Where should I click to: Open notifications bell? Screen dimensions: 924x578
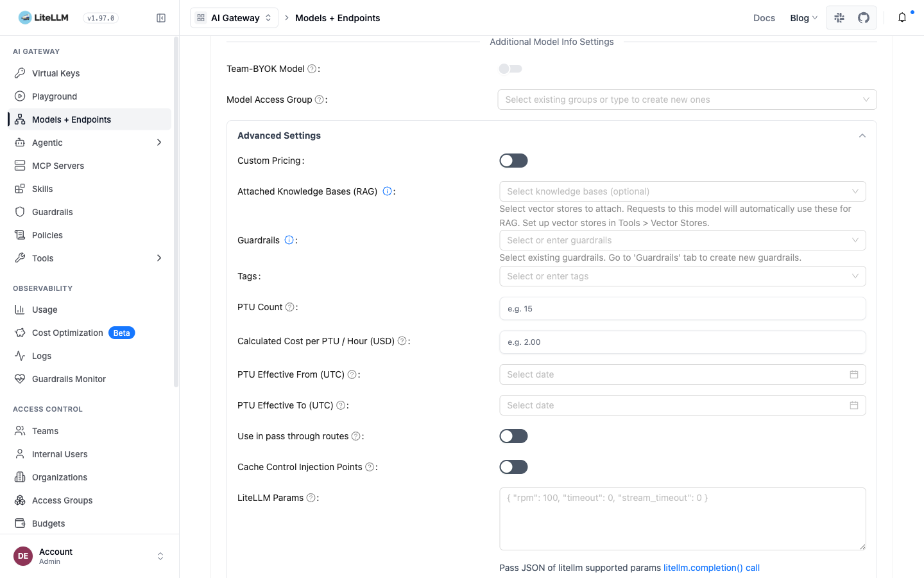click(902, 17)
